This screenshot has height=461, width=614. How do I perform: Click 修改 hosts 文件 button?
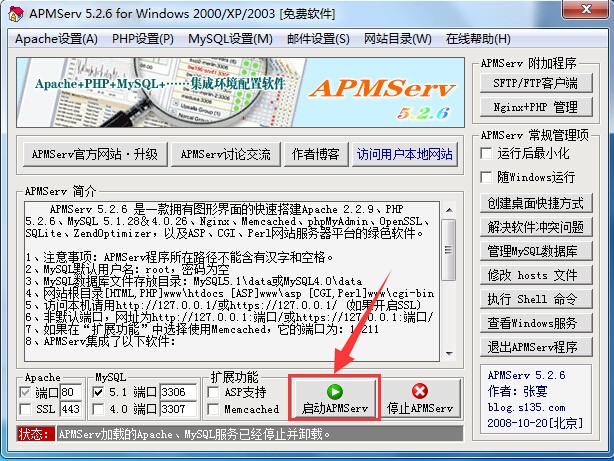536,275
